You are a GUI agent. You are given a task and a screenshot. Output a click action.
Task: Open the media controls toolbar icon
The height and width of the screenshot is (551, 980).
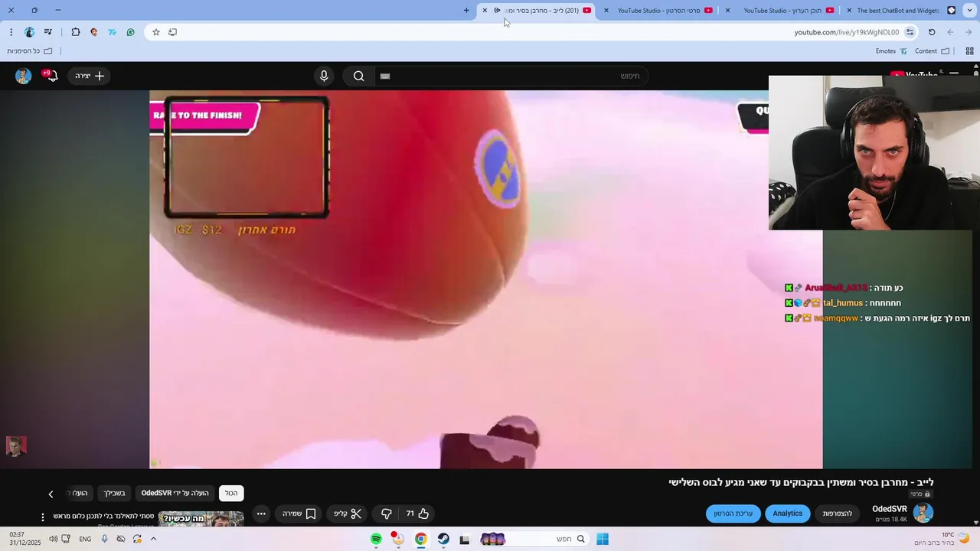(x=48, y=32)
